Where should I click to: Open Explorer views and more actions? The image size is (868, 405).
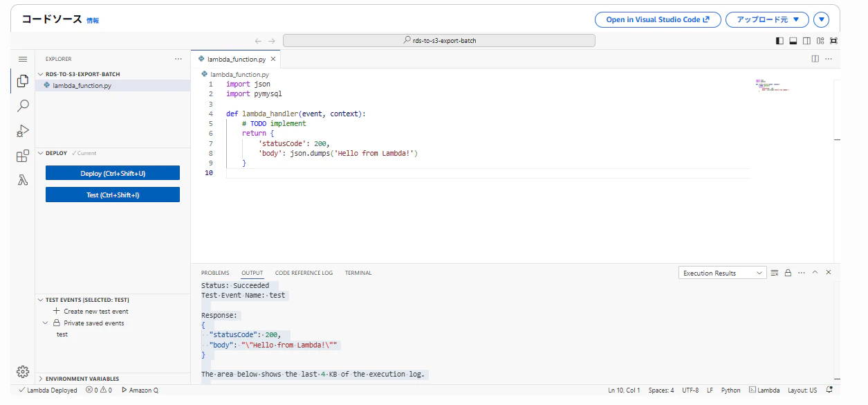pos(178,59)
